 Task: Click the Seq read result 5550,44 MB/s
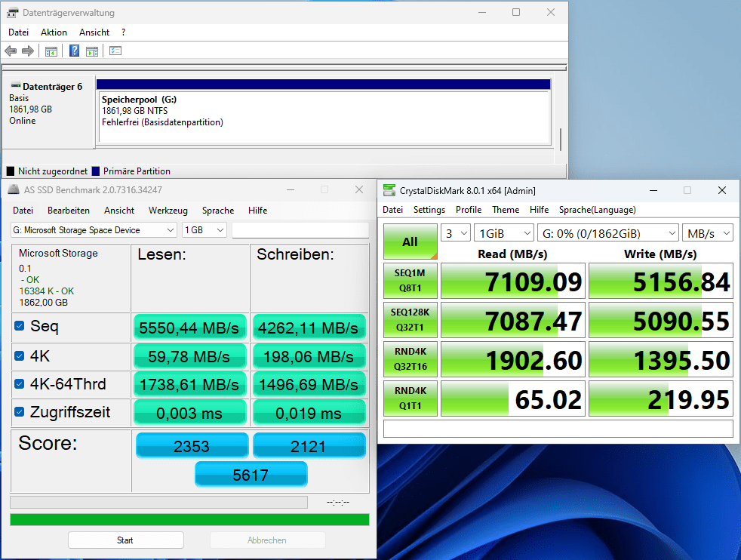point(189,328)
